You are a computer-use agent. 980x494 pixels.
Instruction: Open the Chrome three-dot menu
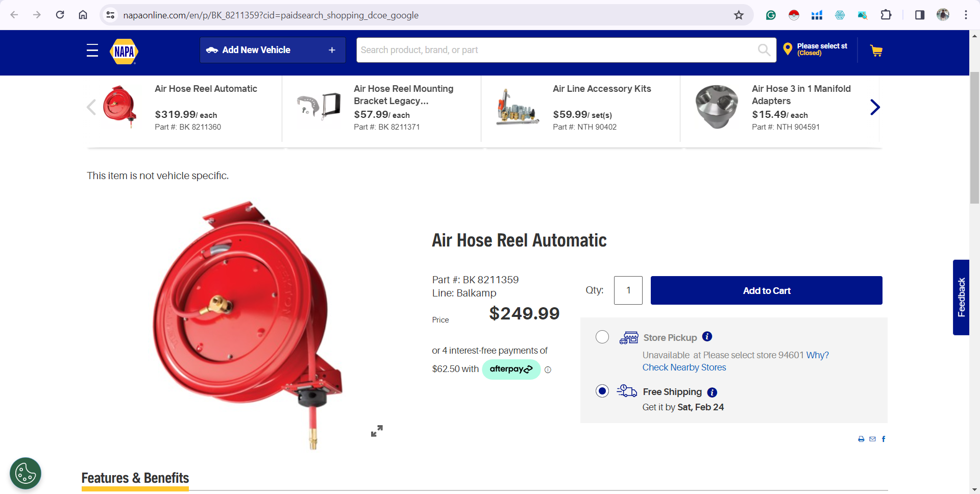tap(966, 15)
